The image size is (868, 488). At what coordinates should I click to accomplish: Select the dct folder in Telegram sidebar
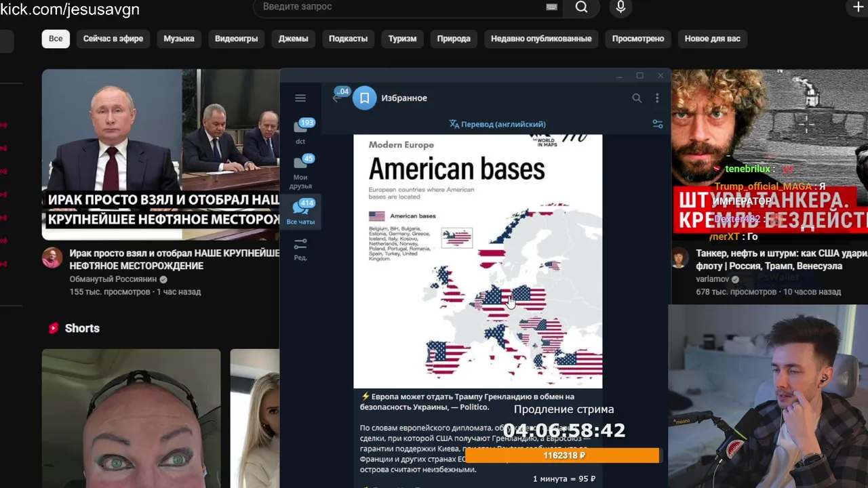[x=300, y=131]
